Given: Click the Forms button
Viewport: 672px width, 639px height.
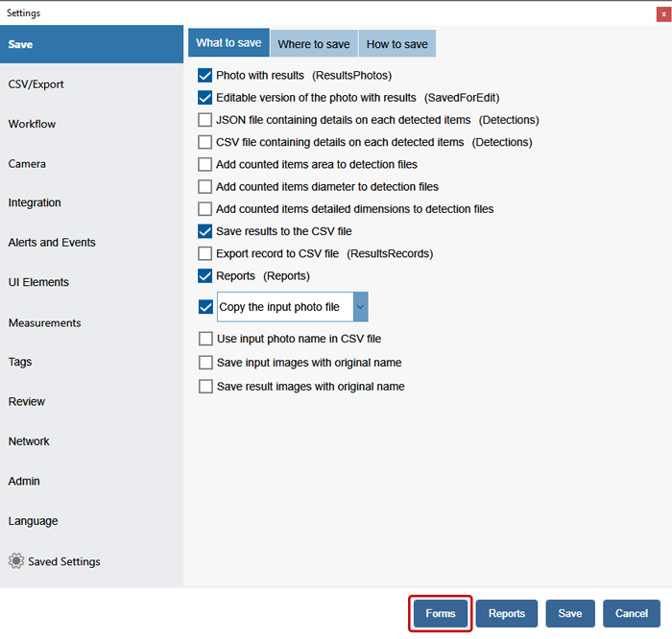Looking at the screenshot, I should [x=441, y=614].
